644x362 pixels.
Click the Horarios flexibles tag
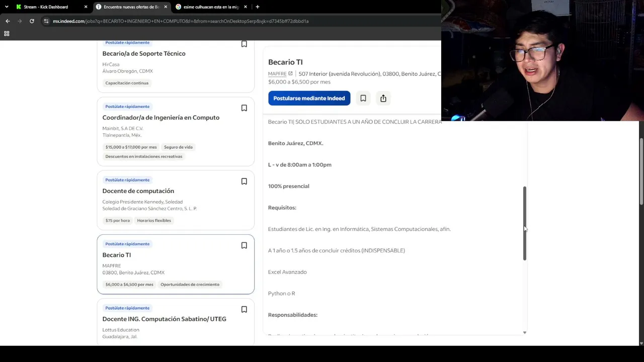coord(154,221)
